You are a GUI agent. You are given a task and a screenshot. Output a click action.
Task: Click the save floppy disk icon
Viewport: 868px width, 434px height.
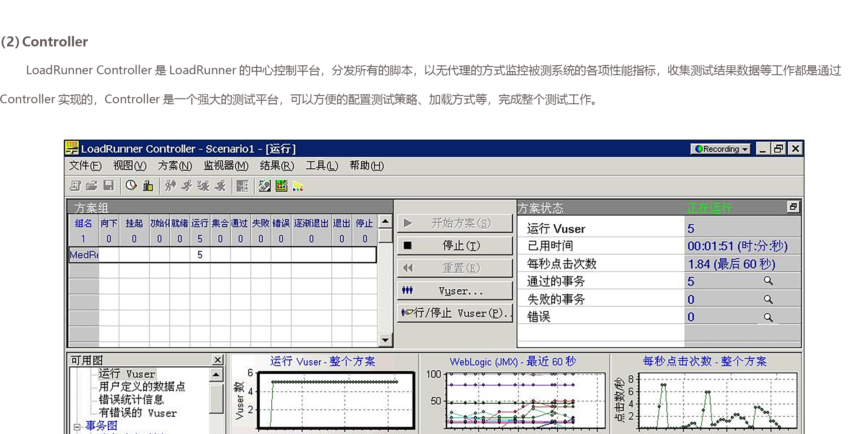(x=109, y=186)
